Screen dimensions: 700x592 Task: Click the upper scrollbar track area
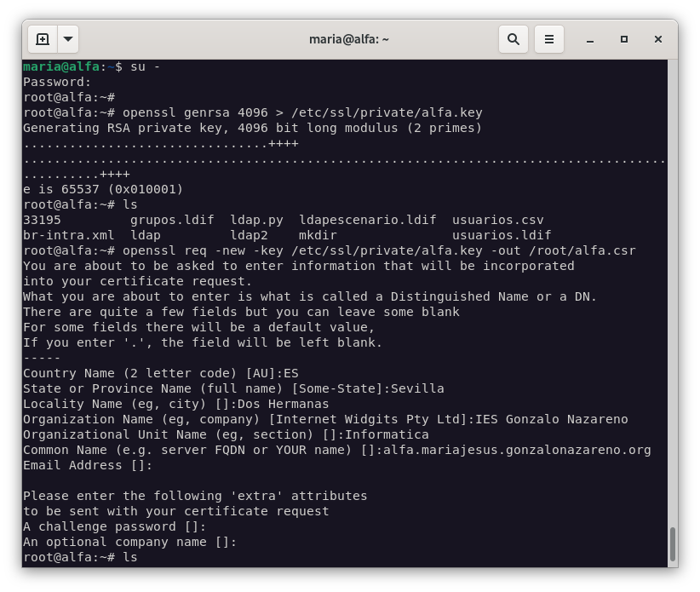pos(672,256)
